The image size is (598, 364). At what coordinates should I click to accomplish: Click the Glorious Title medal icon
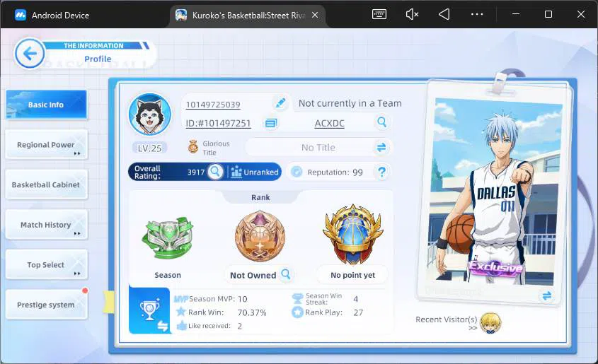click(x=193, y=146)
